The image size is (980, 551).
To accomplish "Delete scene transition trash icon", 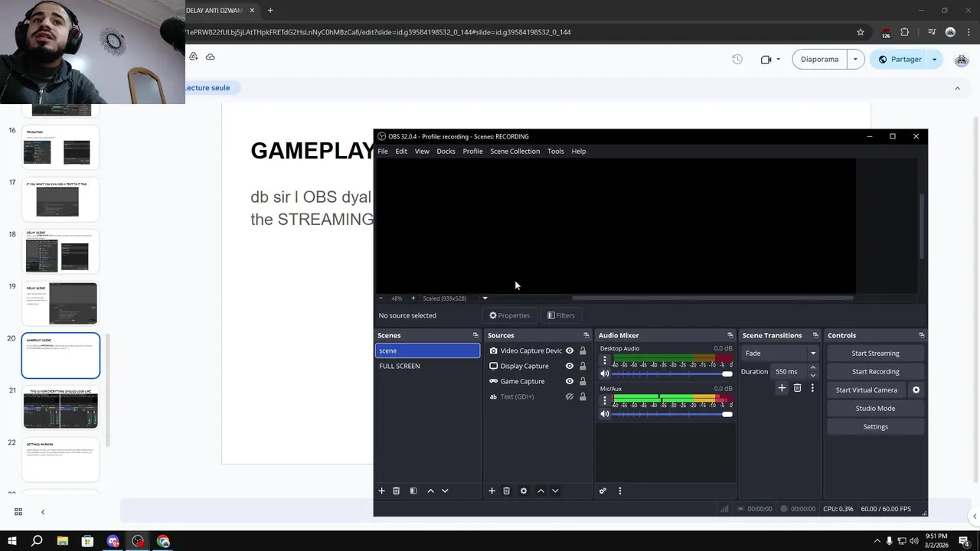I will (x=797, y=388).
